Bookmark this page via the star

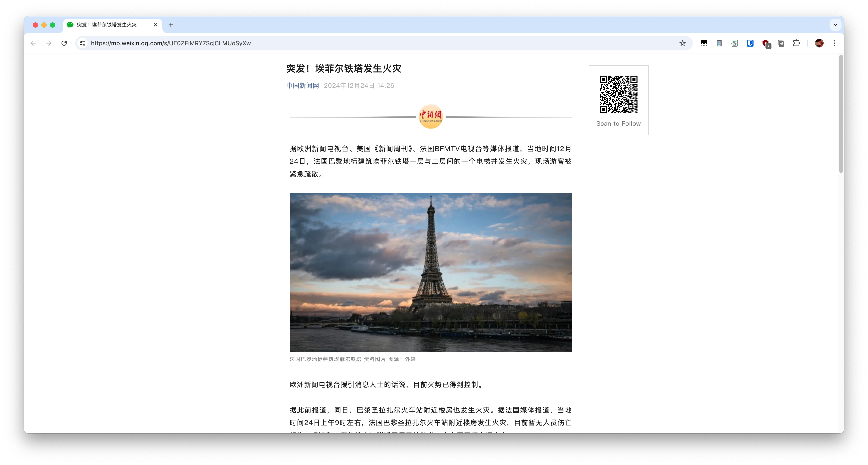(x=683, y=43)
